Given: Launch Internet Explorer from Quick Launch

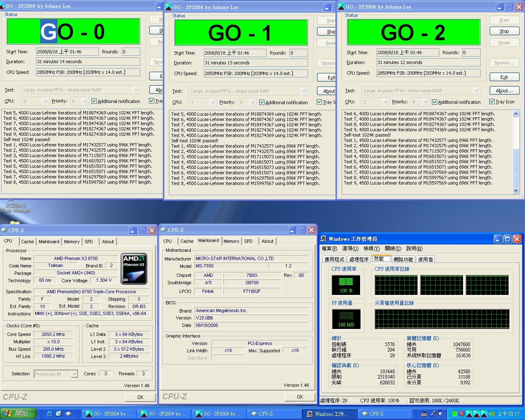Looking at the screenshot, I should [49, 414].
